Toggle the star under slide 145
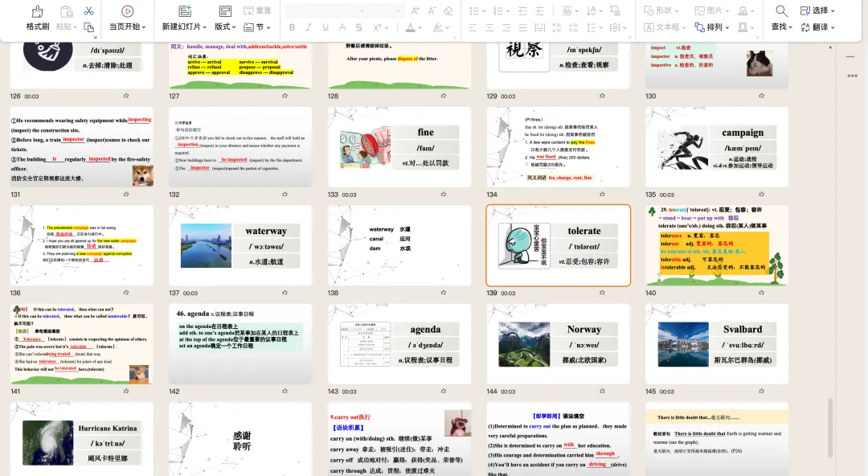Viewport: 868px width, 476px height. [x=761, y=391]
